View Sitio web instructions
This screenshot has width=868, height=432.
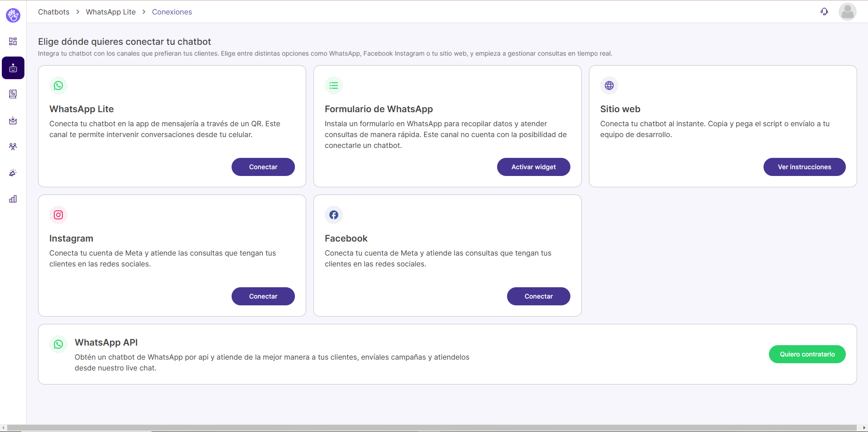pyautogui.click(x=805, y=167)
